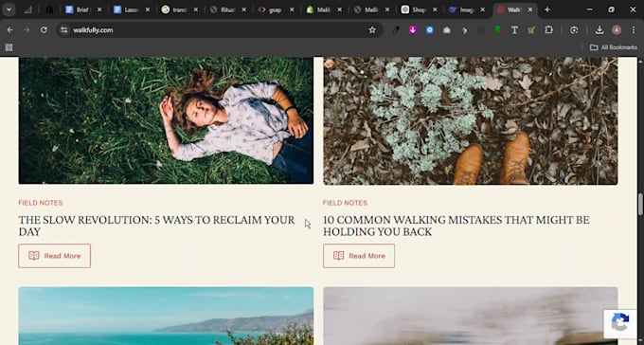This screenshot has width=644, height=345.
Task: Open the Chrome profile avatar
Action: [617, 30]
